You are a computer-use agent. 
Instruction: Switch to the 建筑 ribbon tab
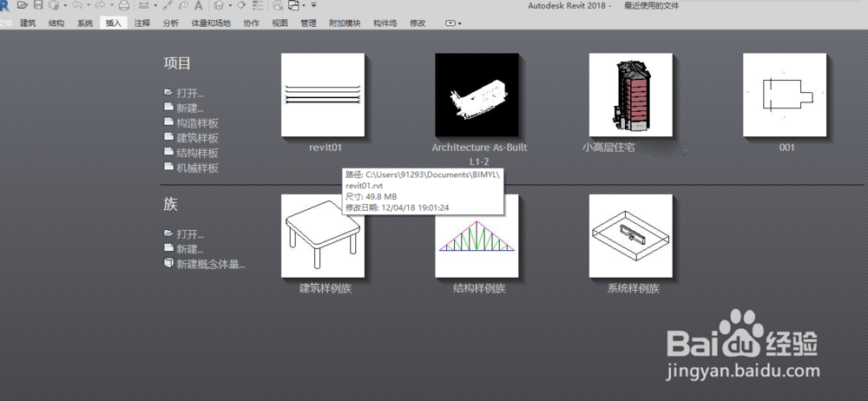tap(28, 23)
